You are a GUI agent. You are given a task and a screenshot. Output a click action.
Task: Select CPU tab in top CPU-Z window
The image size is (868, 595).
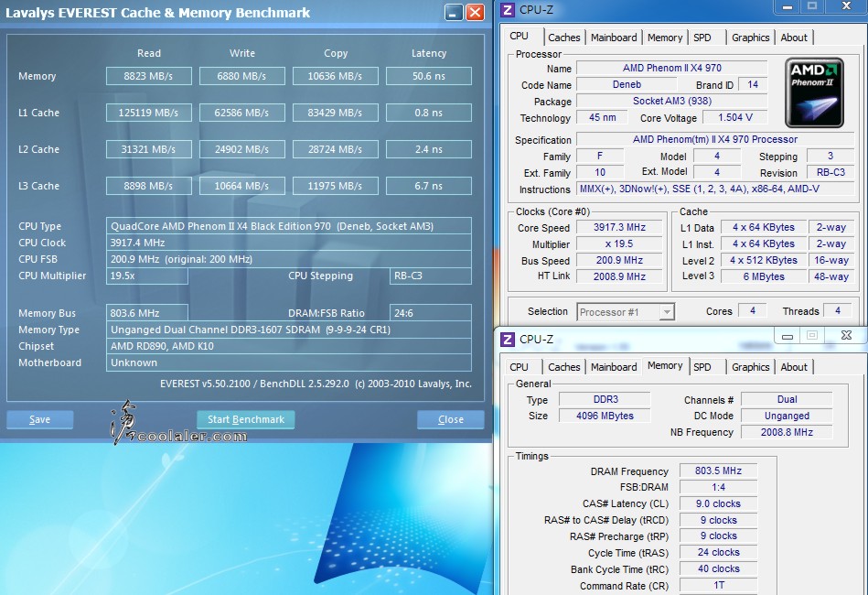pyautogui.click(x=519, y=36)
